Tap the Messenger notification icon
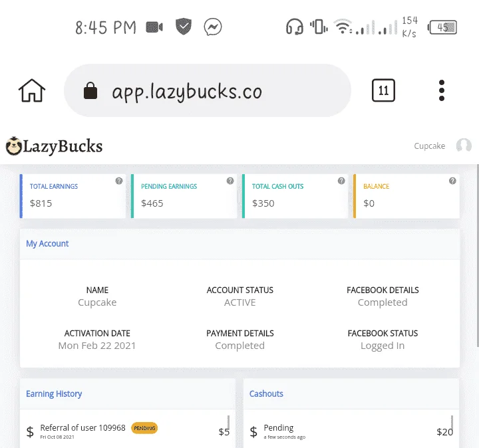This screenshot has width=479, height=448. [x=213, y=27]
